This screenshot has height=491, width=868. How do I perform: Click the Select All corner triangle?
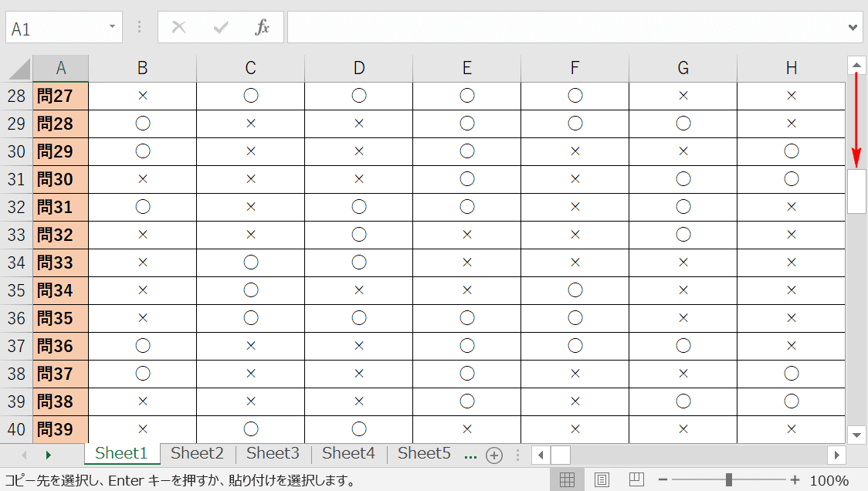coord(19,69)
